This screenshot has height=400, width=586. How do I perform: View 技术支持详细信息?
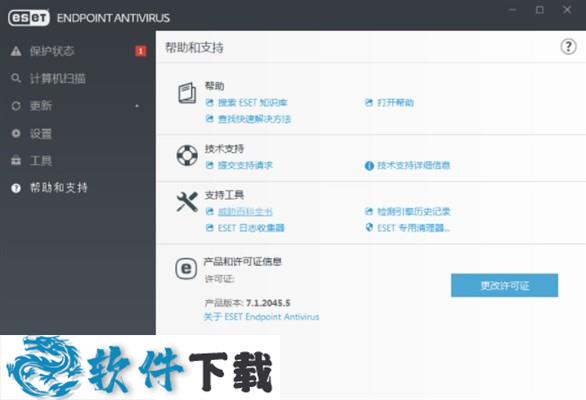[x=414, y=165]
